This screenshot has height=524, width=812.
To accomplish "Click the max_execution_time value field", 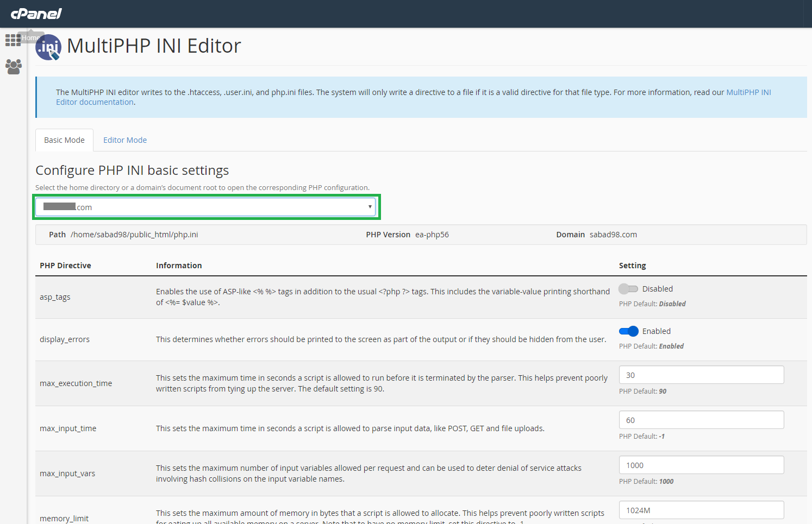I will coord(701,375).
